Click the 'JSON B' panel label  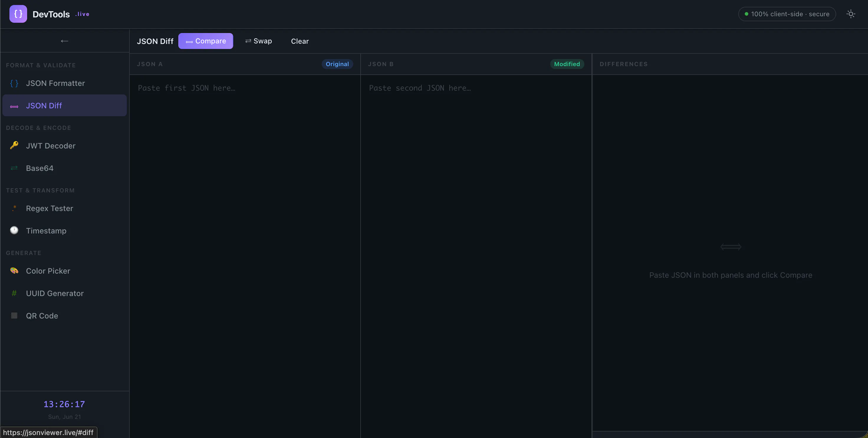381,64
